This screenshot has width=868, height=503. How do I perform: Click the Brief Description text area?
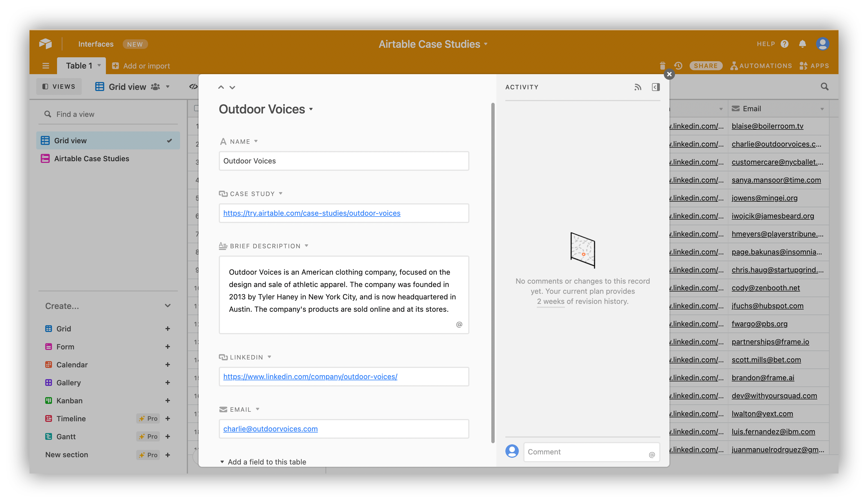(x=344, y=295)
